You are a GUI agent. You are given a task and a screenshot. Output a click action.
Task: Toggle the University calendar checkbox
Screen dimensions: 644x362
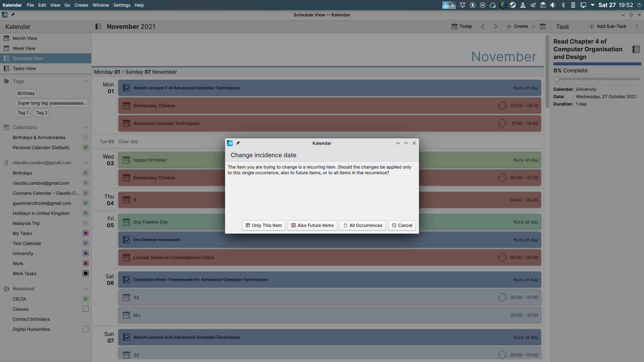pos(86,253)
